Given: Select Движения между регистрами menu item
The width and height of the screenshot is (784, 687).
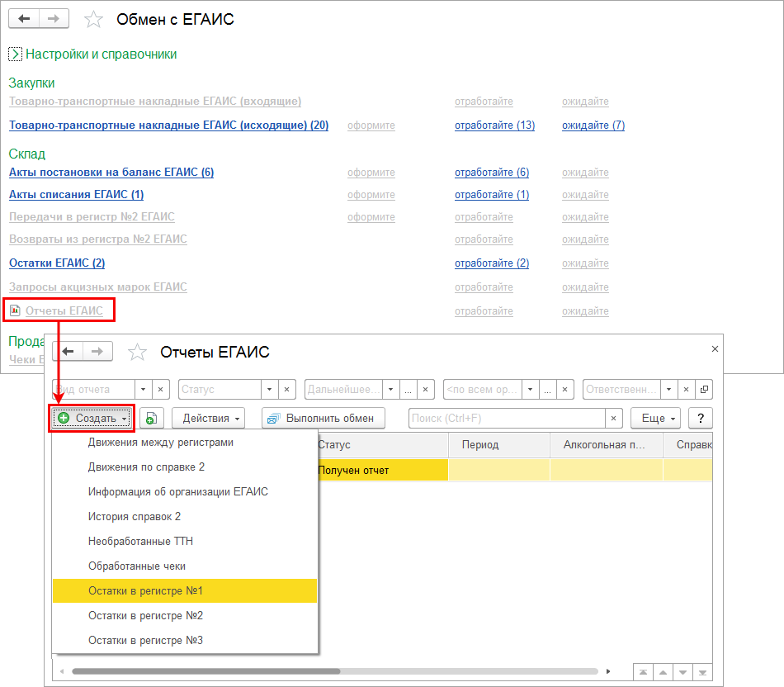Looking at the screenshot, I should pos(185,443).
